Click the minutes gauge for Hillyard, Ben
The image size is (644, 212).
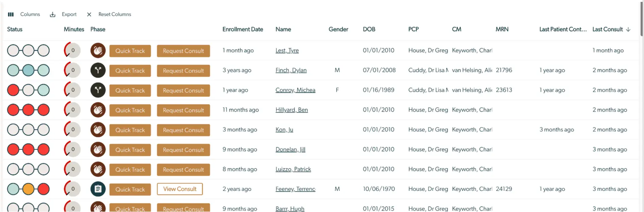point(72,110)
